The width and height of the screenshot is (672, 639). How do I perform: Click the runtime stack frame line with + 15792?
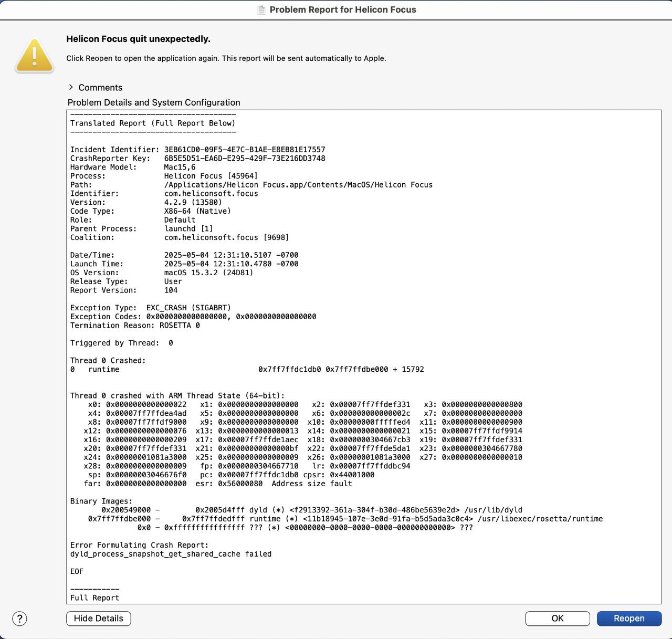pos(247,370)
